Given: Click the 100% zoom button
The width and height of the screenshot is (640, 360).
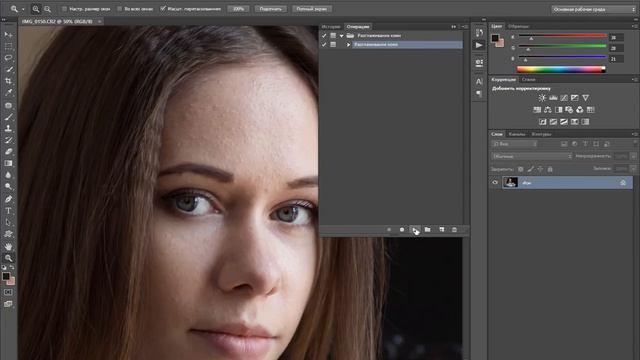Looking at the screenshot, I should click(x=238, y=9).
